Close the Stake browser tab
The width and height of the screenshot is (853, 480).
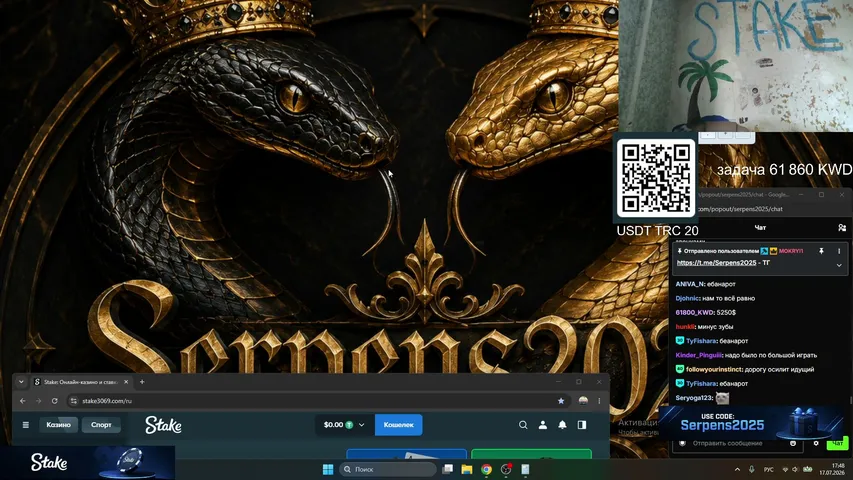coord(126,382)
